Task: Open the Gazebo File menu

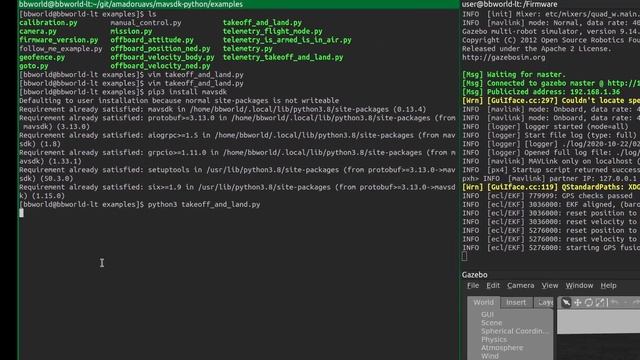Action: pos(473,286)
